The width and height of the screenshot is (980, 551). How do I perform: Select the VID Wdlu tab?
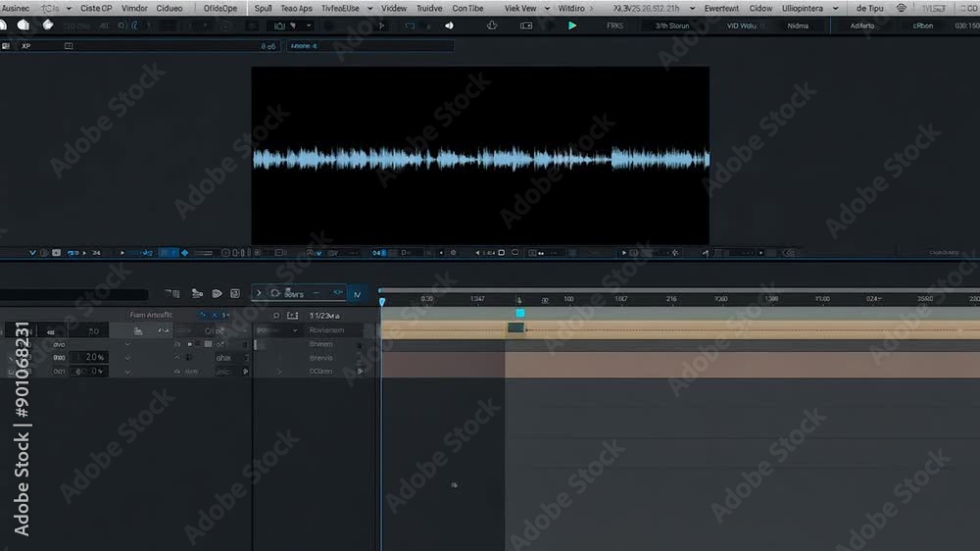click(741, 25)
